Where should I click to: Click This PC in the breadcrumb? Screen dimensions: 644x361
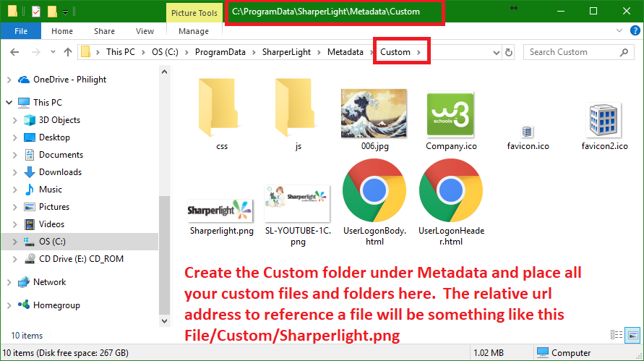tap(120, 52)
